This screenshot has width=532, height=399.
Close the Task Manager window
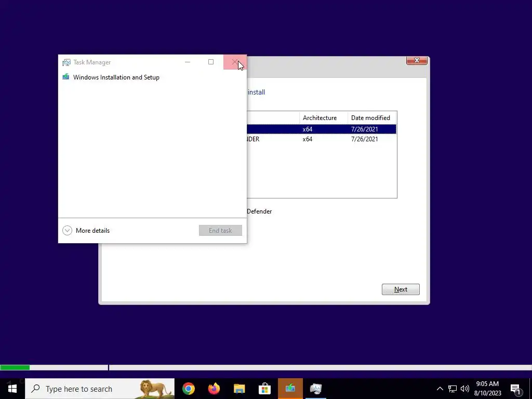click(x=235, y=62)
